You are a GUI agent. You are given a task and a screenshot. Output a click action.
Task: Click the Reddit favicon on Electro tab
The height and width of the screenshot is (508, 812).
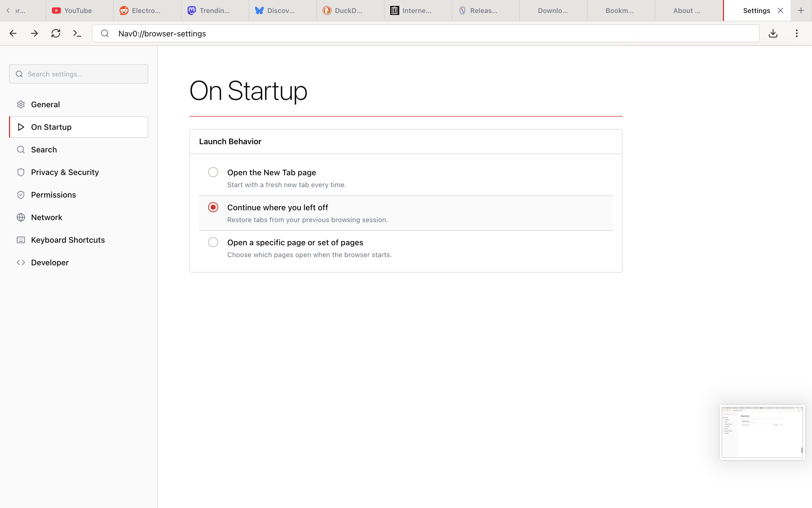click(124, 10)
